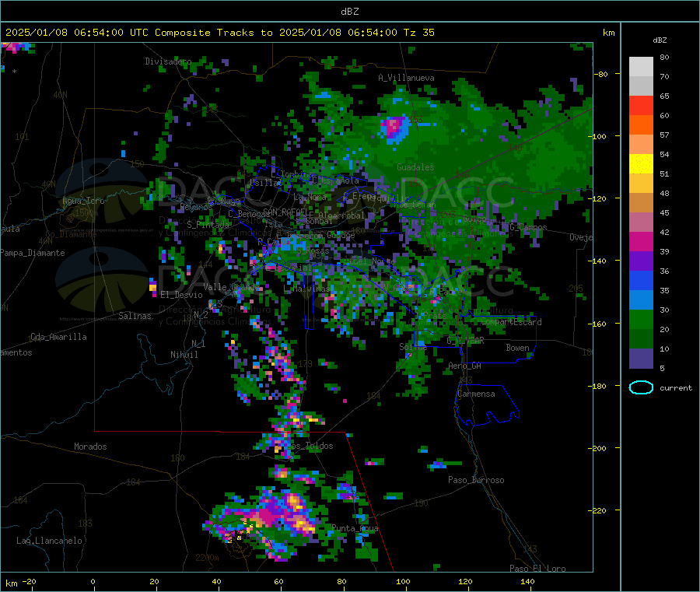Click the '-100' tick on the vertical km axis

[598, 136]
